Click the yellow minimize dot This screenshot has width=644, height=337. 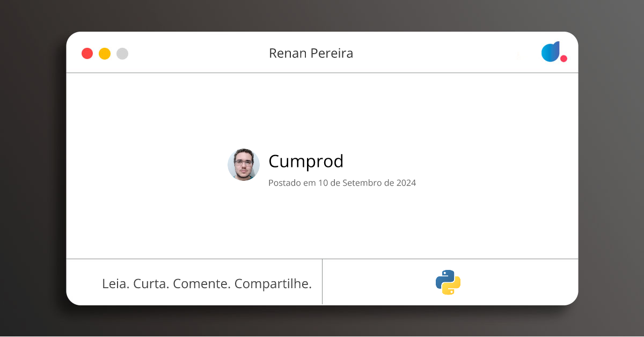click(105, 54)
